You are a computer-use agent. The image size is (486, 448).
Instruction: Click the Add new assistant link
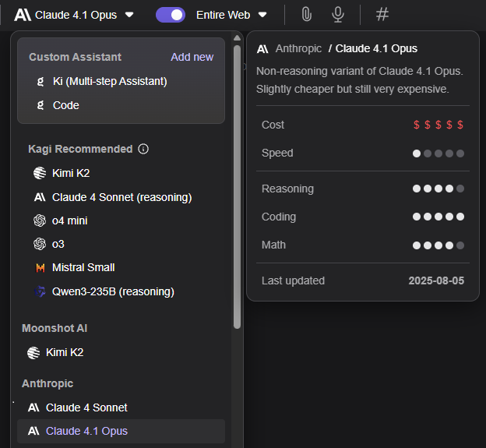coord(192,57)
